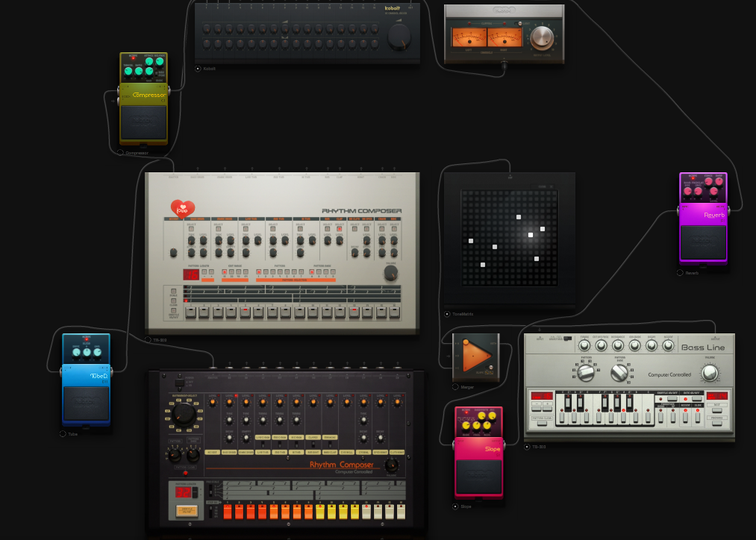Screen dimensions: 756x540
Task: Toggle the Bass Line Accent step button
Action: point(685,418)
